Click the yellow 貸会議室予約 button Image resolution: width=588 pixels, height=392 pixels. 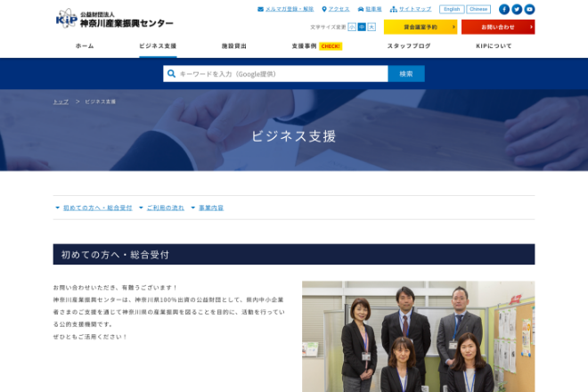click(420, 28)
